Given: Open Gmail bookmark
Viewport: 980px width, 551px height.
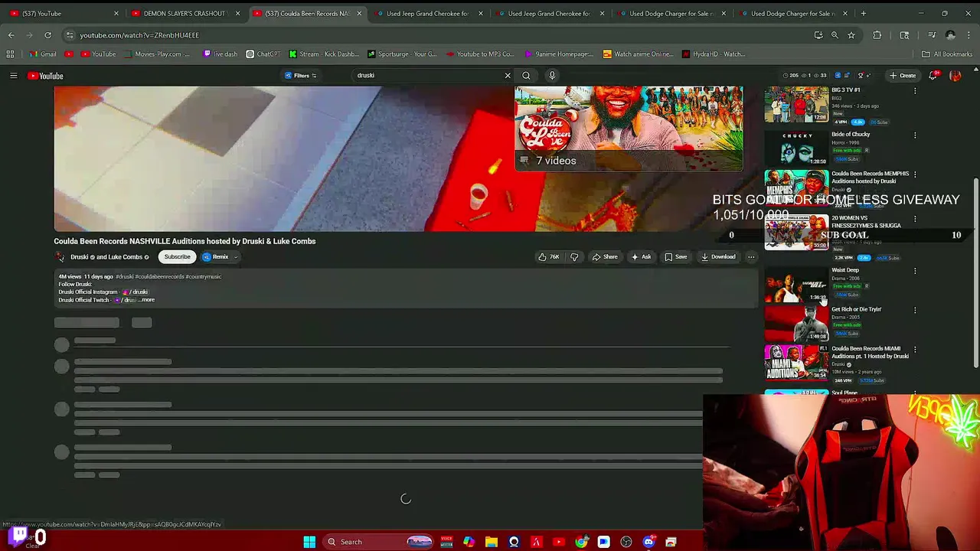Looking at the screenshot, I should [x=43, y=54].
